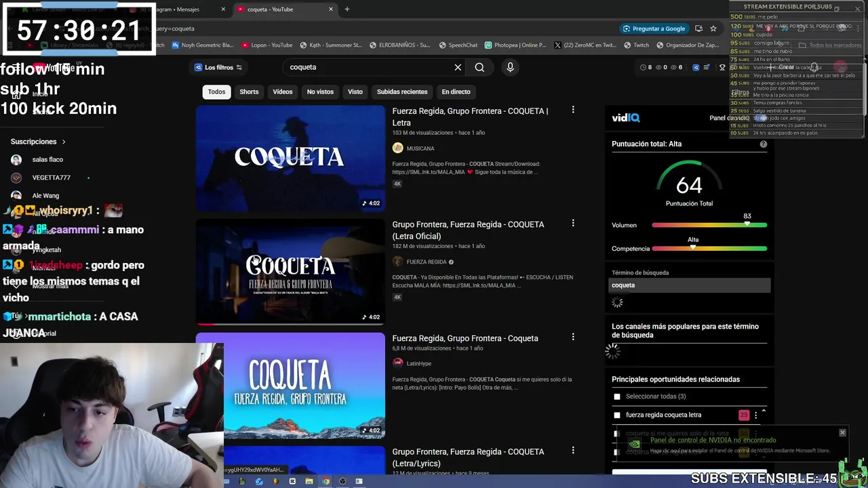
Task: Click the magnifier search button
Action: pyautogui.click(x=479, y=67)
